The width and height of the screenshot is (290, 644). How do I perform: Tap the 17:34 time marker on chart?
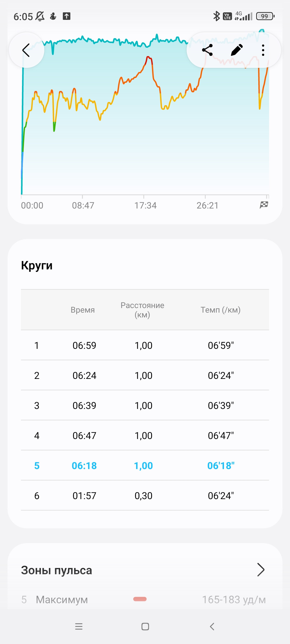click(x=145, y=206)
